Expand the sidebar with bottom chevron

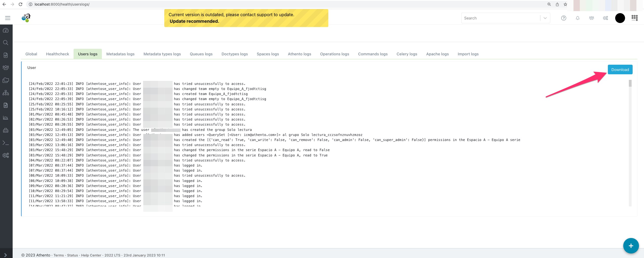[x=6, y=255]
